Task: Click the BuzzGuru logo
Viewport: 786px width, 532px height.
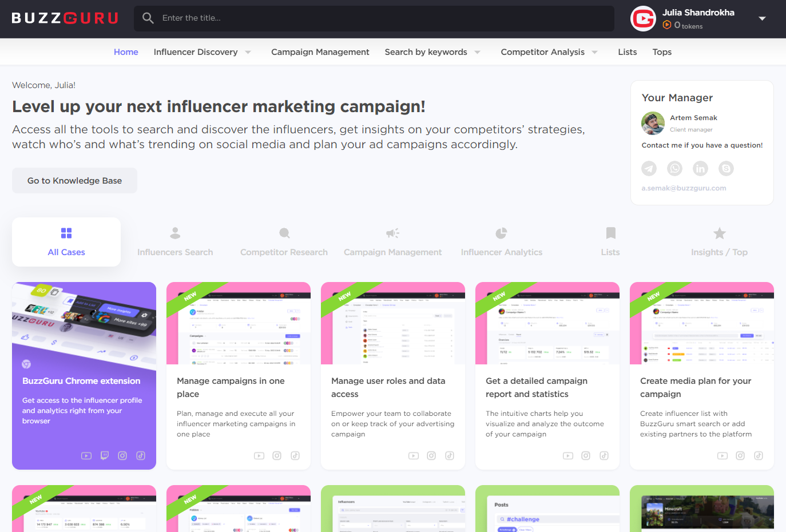Action: click(65, 18)
